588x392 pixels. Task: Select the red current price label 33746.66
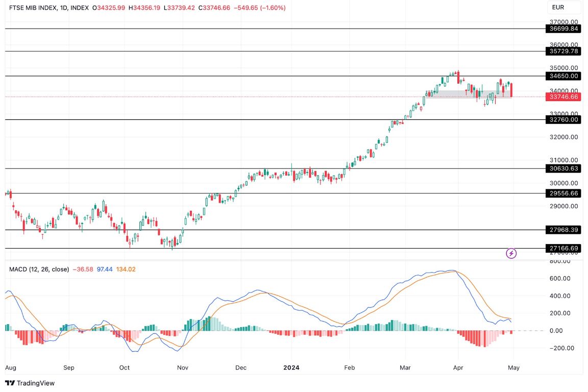point(563,96)
